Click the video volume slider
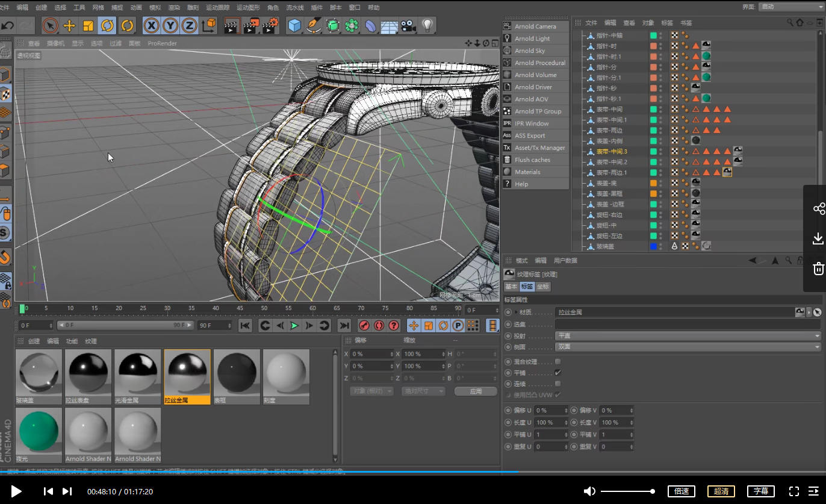 pyautogui.click(x=627, y=491)
